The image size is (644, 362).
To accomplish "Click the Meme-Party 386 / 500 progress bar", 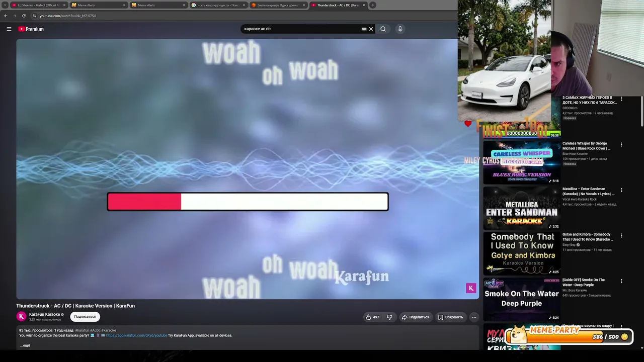I will (570, 336).
